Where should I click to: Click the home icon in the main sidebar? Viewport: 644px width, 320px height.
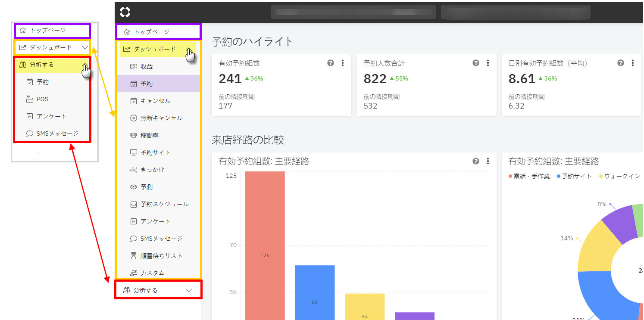(x=127, y=32)
